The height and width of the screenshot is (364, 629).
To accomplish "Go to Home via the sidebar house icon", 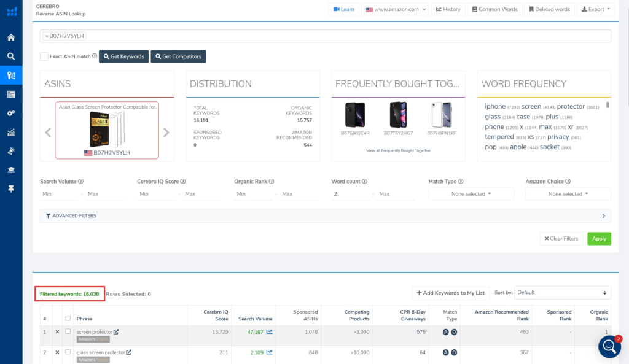I will (11, 37).
